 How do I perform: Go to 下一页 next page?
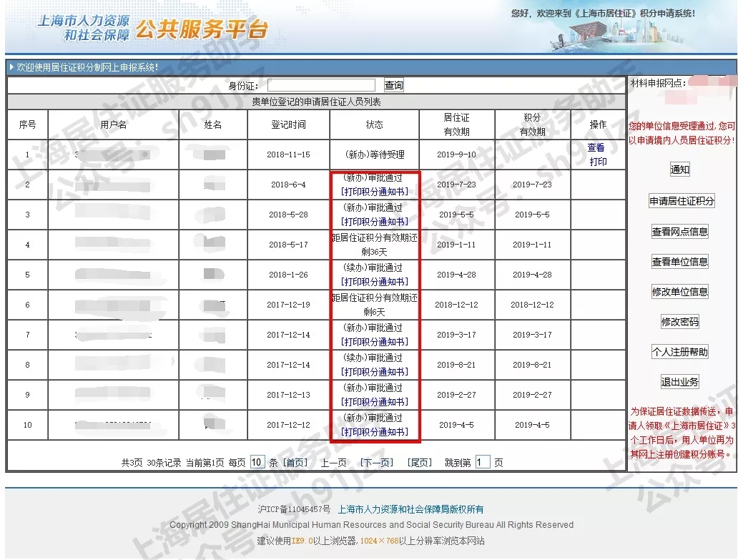pyautogui.click(x=376, y=463)
